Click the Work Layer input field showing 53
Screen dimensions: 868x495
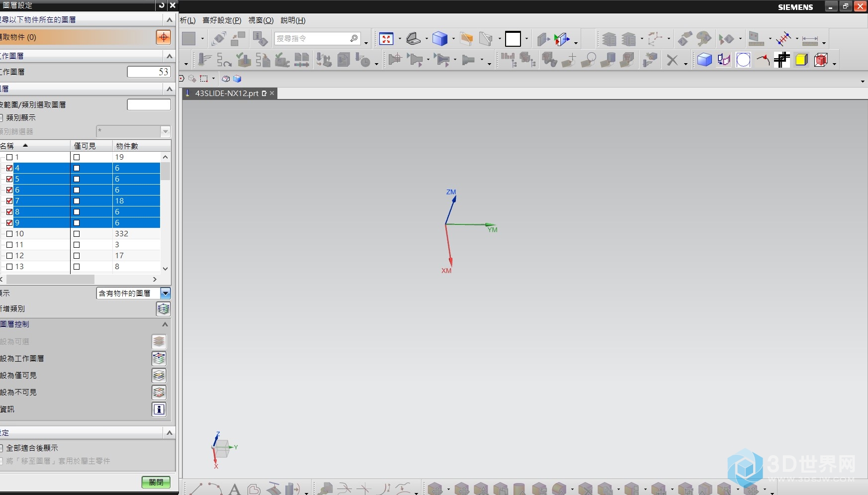coord(149,72)
